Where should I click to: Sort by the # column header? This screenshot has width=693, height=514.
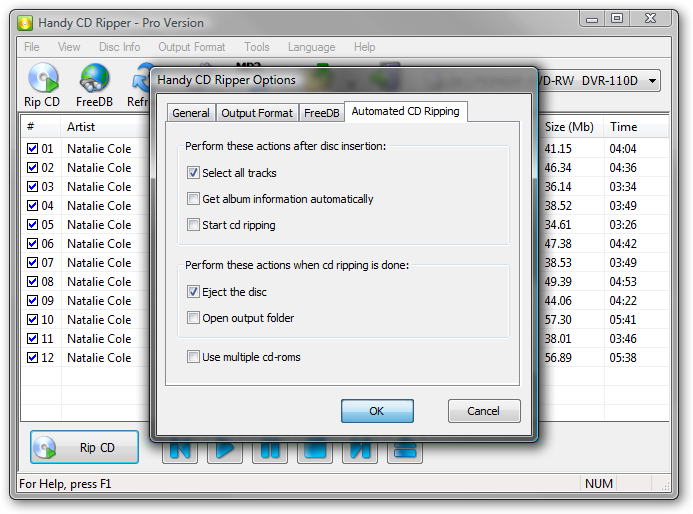tap(41, 127)
